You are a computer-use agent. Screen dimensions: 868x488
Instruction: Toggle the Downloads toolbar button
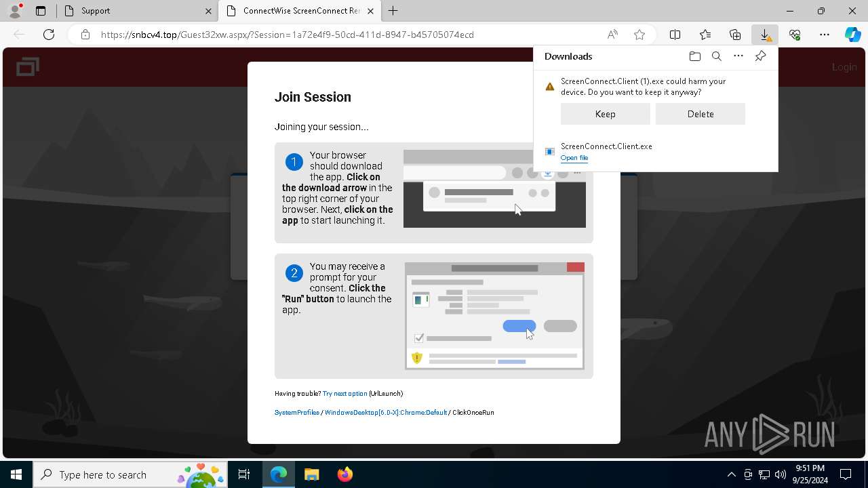point(765,35)
